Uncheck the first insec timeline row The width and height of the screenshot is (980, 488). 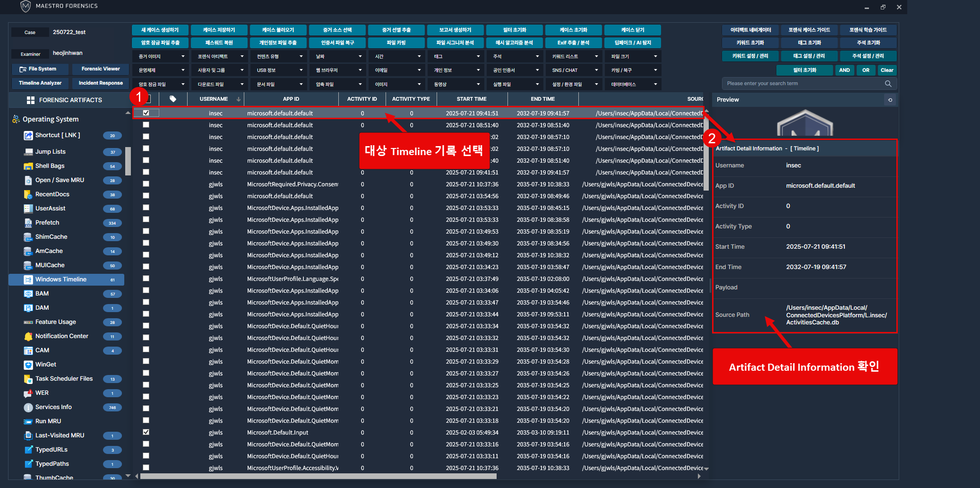[x=146, y=113]
